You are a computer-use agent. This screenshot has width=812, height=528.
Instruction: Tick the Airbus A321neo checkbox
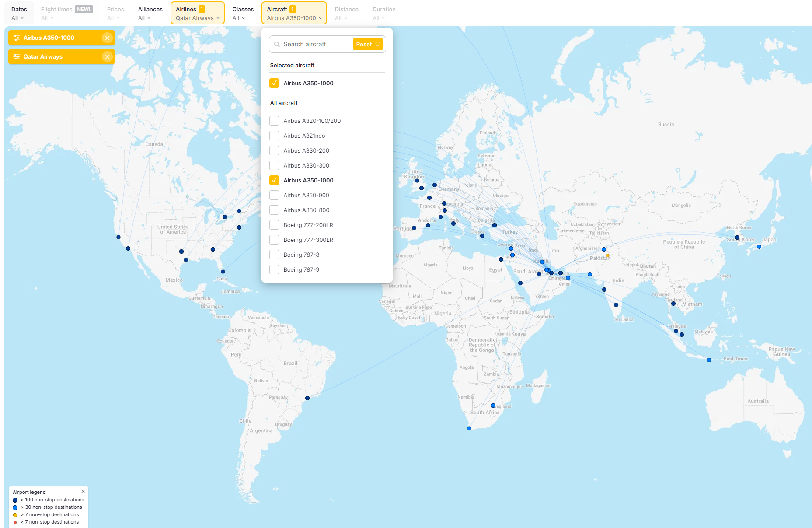274,136
